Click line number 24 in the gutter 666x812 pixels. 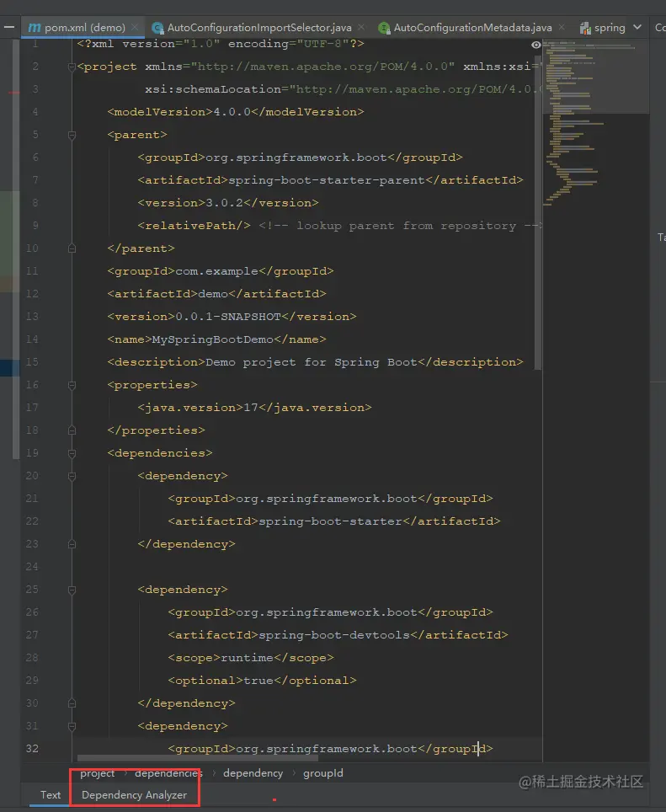[x=32, y=567]
